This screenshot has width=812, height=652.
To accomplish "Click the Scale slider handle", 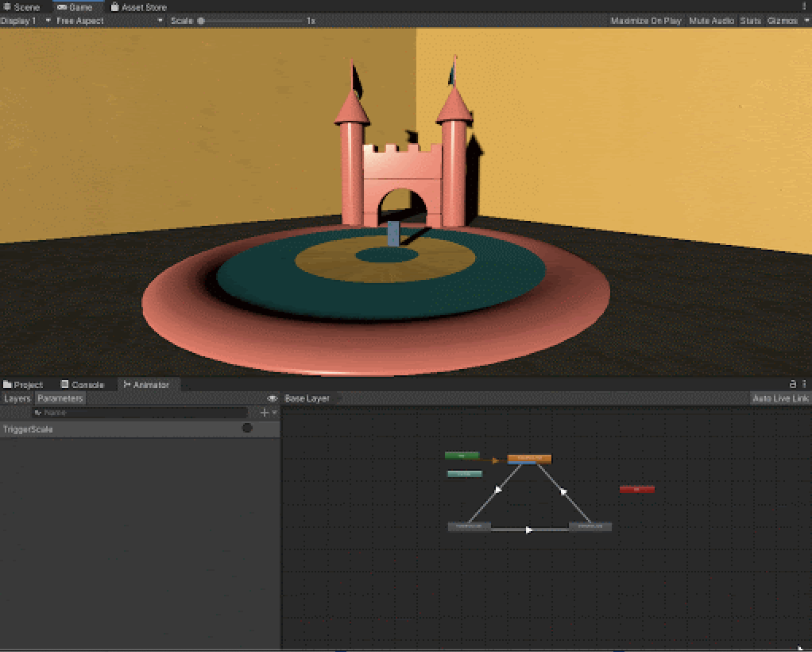I will pyautogui.click(x=201, y=21).
